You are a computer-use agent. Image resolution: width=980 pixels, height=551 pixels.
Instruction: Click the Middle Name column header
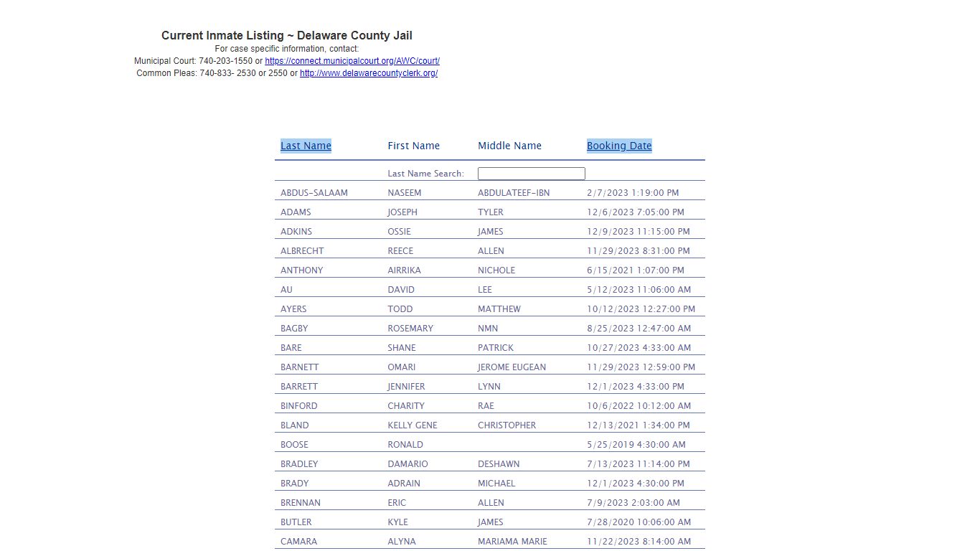coord(510,146)
